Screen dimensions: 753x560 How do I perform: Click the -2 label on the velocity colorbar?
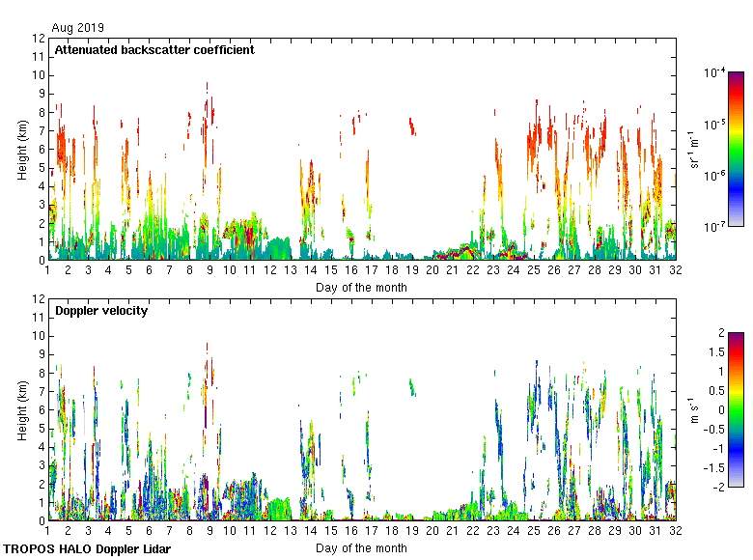[x=717, y=487]
